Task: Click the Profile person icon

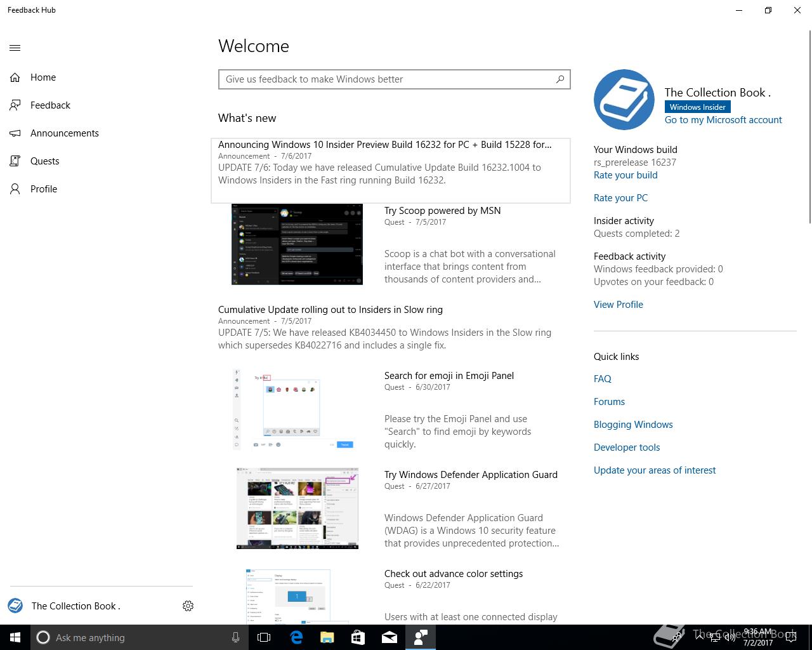Action: click(x=15, y=189)
